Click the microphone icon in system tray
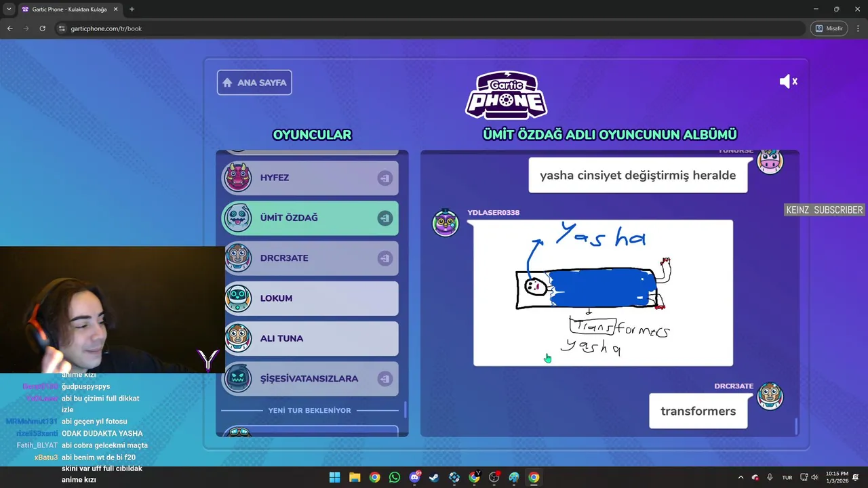 770,477
